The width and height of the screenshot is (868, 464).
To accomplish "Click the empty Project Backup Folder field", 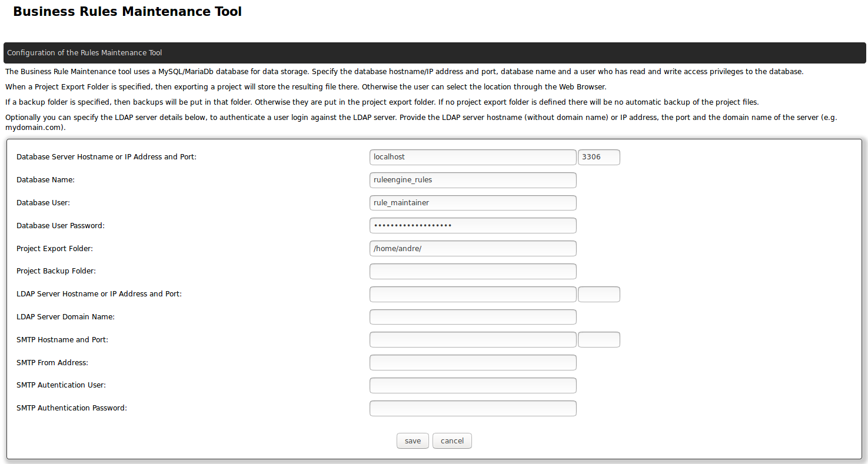I will tap(473, 271).
